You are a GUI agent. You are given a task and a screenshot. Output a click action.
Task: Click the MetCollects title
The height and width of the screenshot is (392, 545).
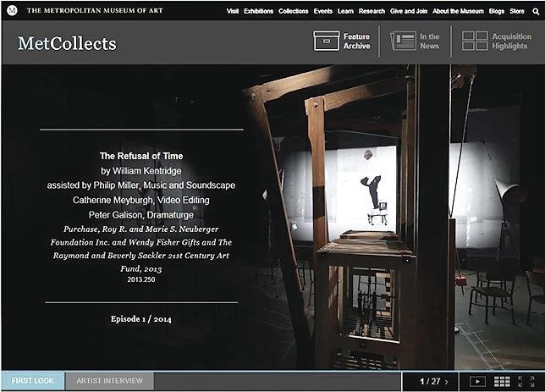[x=67, y=43]
